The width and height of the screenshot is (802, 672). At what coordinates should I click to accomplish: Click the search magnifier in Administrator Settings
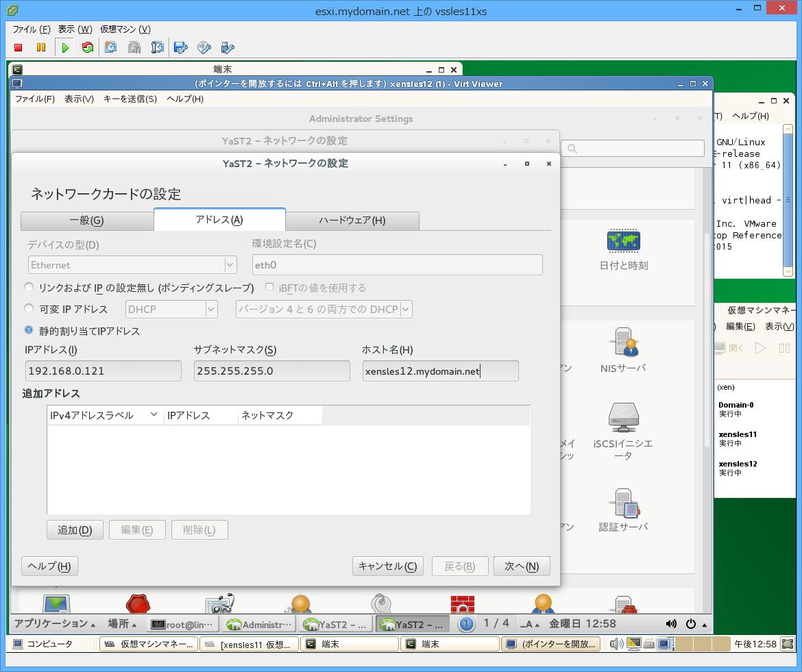[x=572, y=149]
